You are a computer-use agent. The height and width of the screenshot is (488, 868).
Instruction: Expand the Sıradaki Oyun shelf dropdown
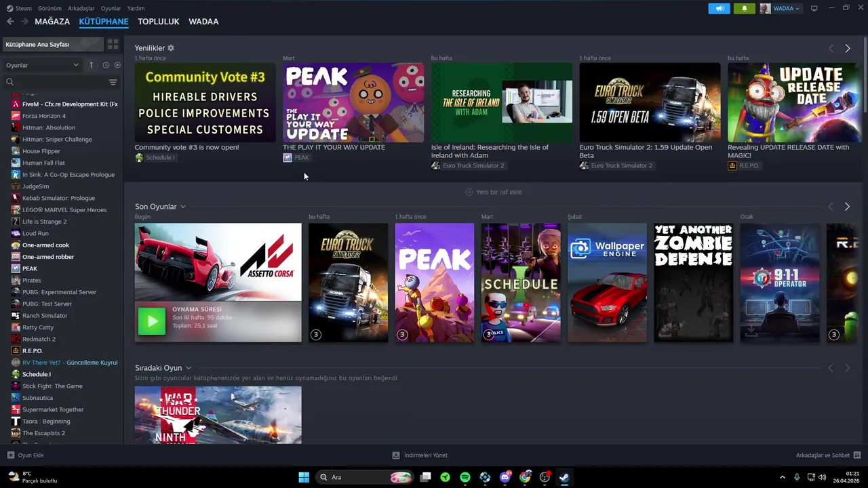189,368
